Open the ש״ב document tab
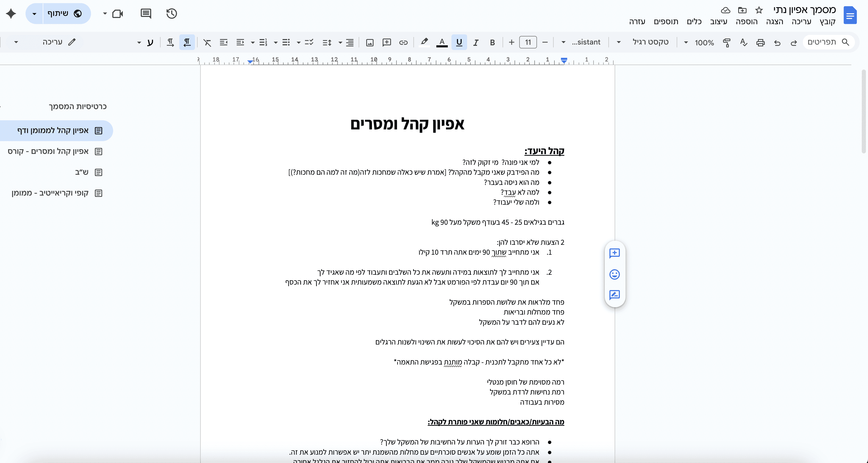 tap(82, 172)
